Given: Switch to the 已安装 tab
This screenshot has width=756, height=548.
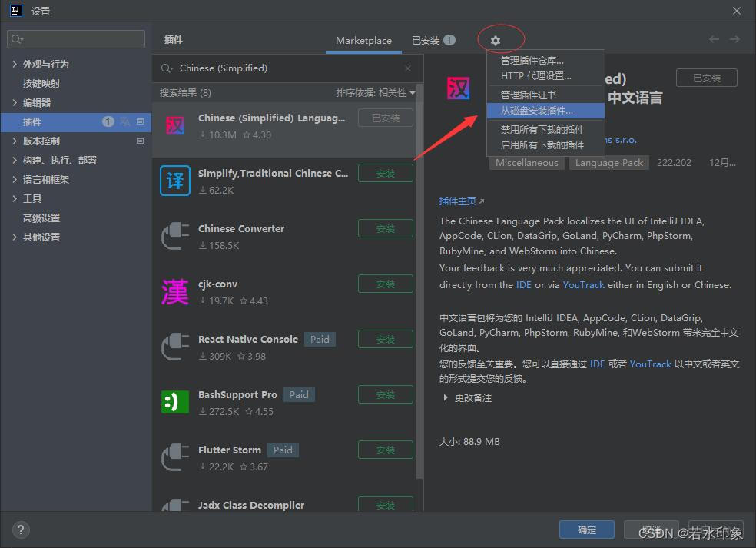Looking at the screenshot, I should (433, 41).
